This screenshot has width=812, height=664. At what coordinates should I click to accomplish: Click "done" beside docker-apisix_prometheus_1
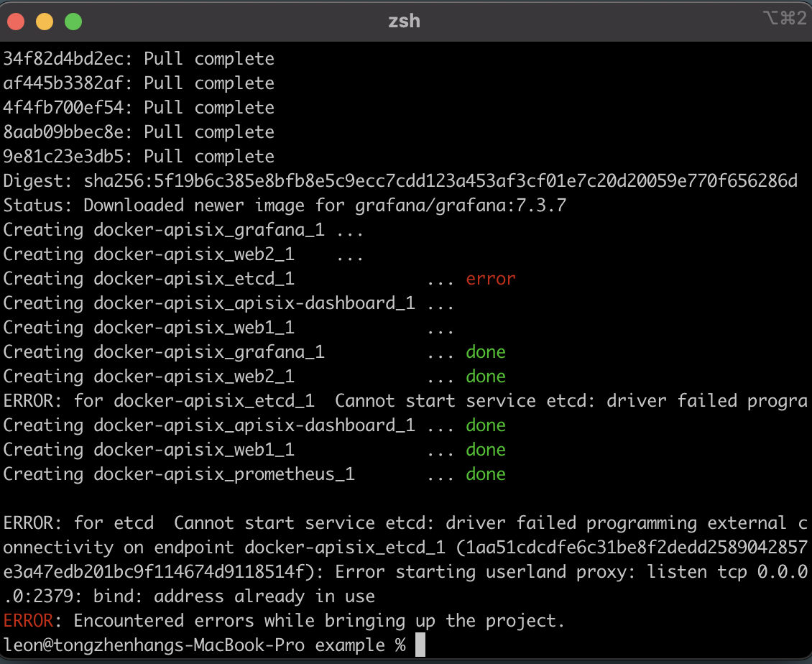point(486,474)
